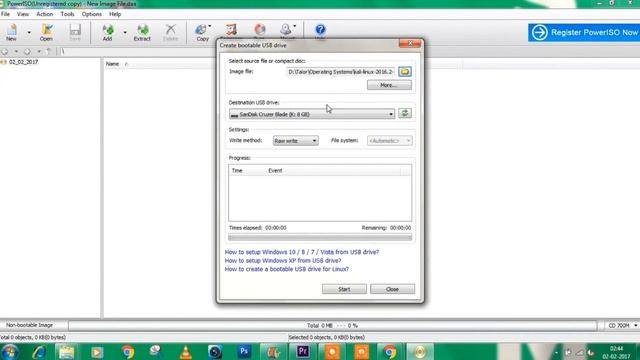Click the Save toolbar icon
640x360 pixels.
(x=75, y=32)
